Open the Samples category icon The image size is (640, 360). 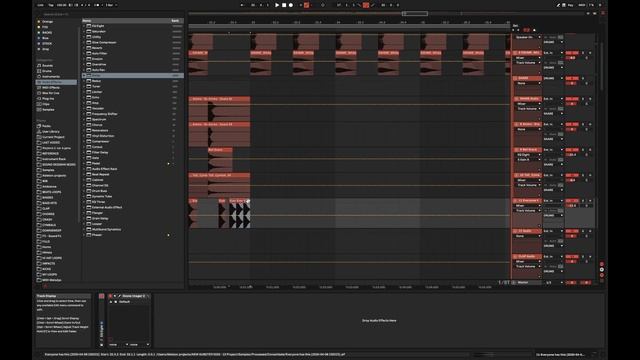point(39,109)
